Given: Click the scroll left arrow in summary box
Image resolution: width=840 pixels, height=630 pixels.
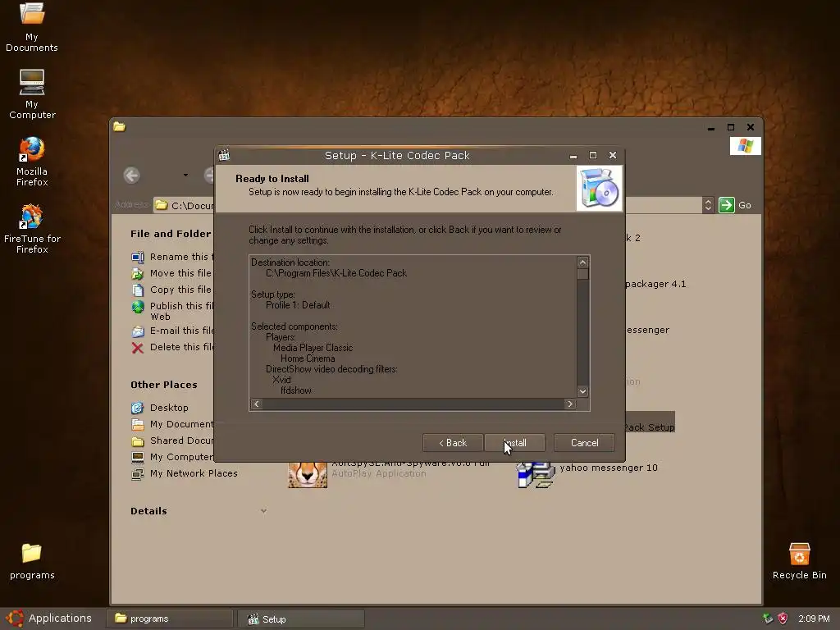Looking at the screenshot, I should 256,404.
